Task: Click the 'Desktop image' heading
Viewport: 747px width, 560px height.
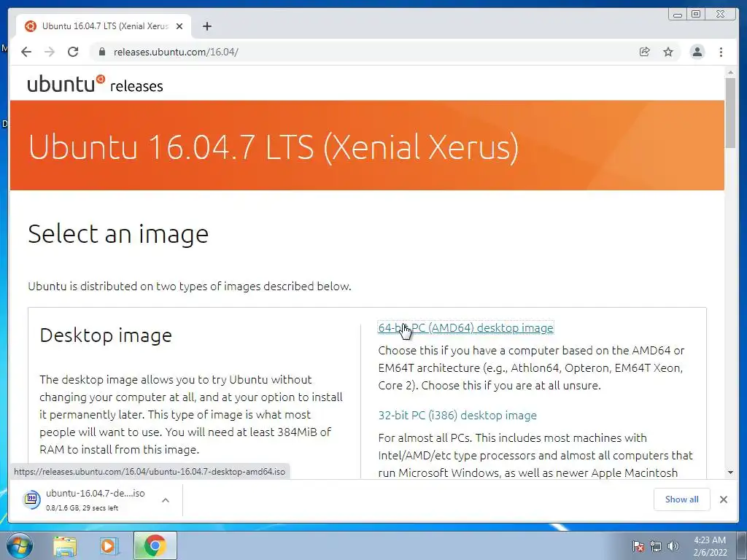Action: click(106, 335)
